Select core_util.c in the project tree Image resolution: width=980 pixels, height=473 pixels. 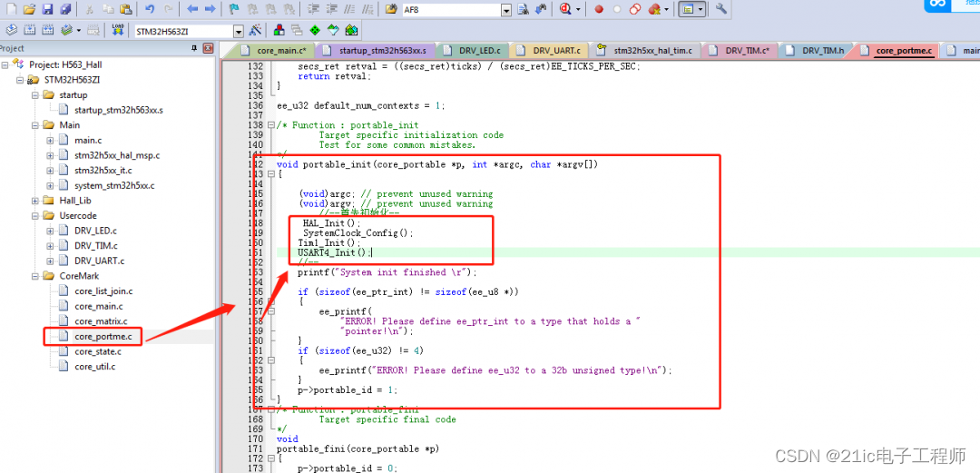95,367
